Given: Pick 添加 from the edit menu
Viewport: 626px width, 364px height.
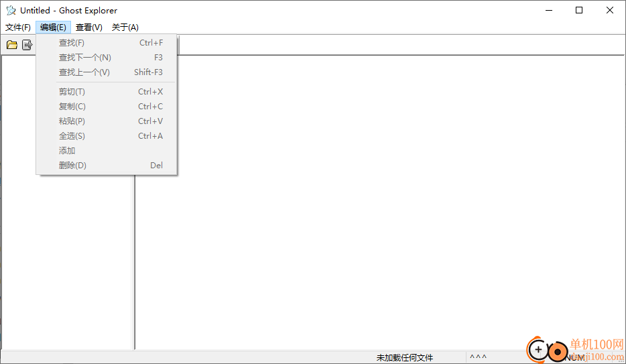Looking at the screenshot, I should point(107,151).
